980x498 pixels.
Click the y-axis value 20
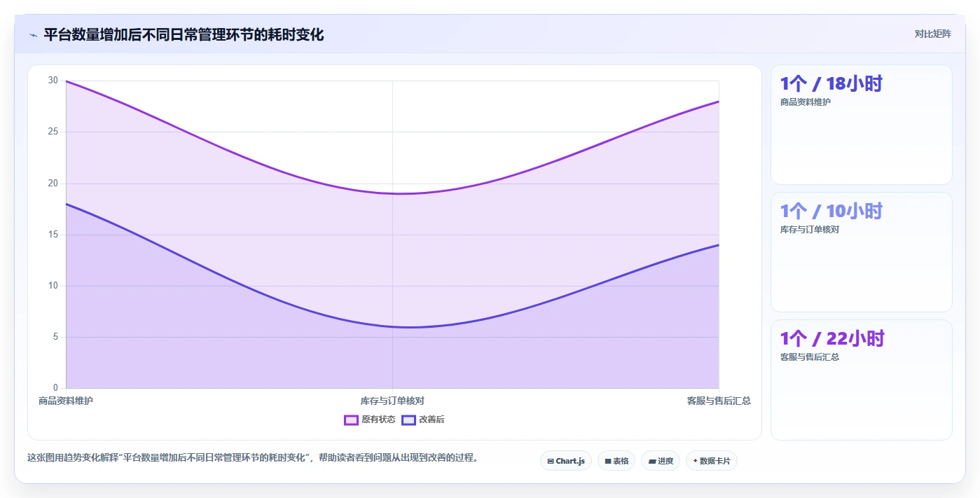pos(53,184)
